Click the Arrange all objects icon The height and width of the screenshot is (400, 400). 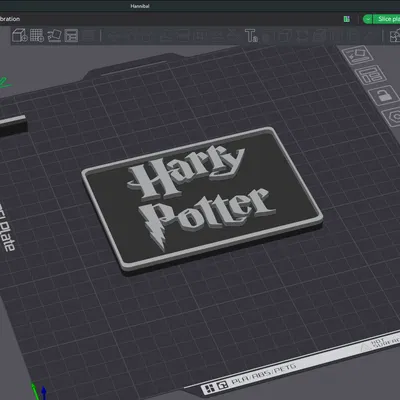pyautogui.click(x=71, y=35)
